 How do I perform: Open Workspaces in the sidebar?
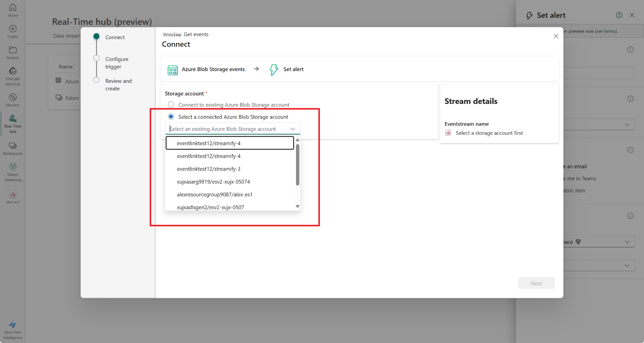point(13,149)
